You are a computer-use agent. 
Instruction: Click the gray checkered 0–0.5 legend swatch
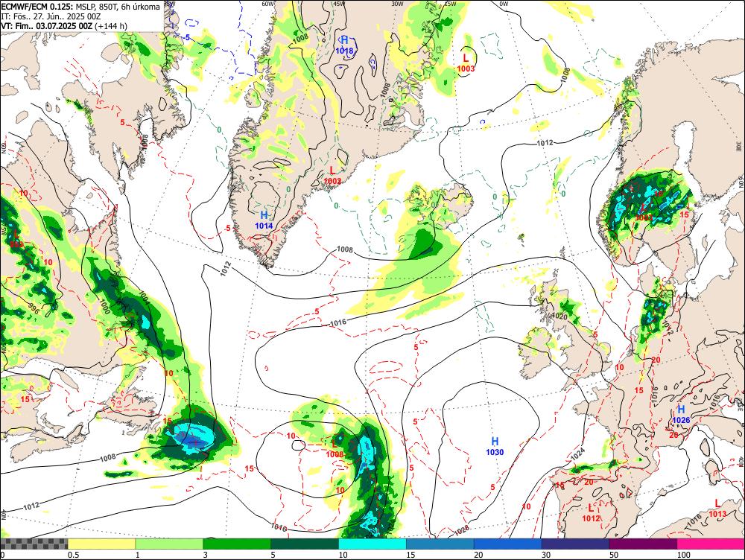pyautogui.click(x=34, y=544)
